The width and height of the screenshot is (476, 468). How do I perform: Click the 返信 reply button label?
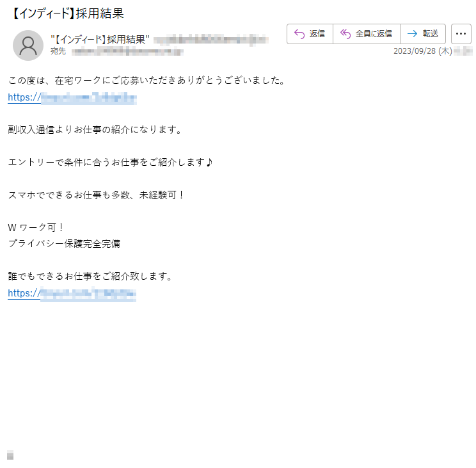(x=317, y=34)
